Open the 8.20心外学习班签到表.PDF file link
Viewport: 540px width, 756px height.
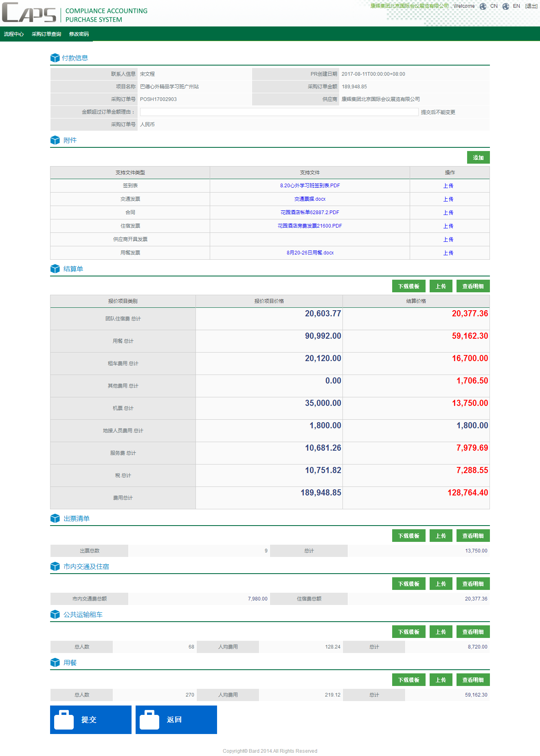point(310,186)
